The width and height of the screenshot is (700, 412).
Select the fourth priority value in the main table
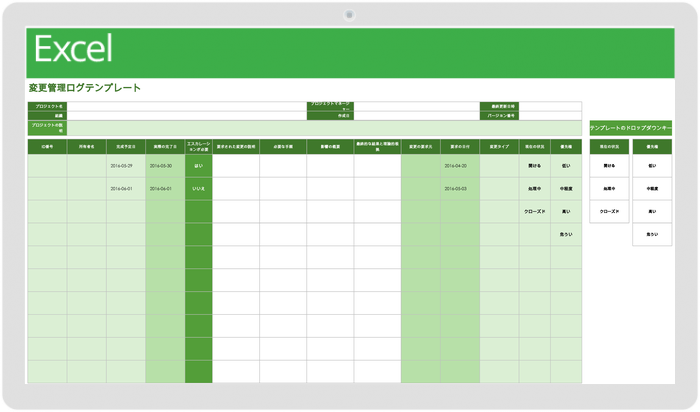(566, 234)
